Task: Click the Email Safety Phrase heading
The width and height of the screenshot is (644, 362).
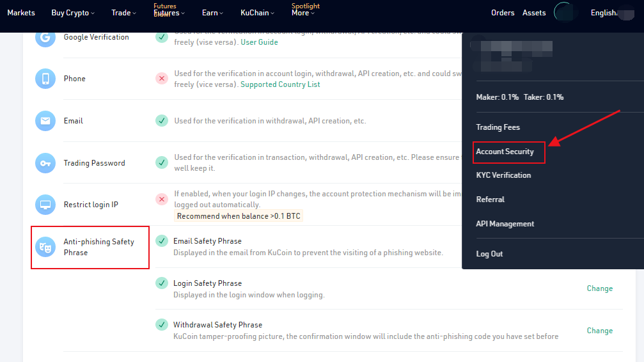Action: click(207, 241)
